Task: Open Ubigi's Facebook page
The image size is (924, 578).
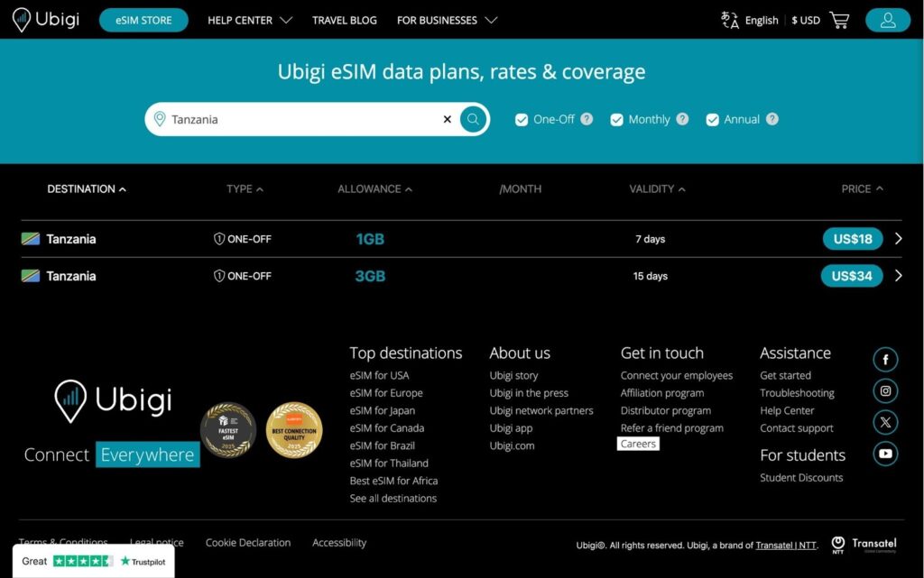Action: click(885, 359)
